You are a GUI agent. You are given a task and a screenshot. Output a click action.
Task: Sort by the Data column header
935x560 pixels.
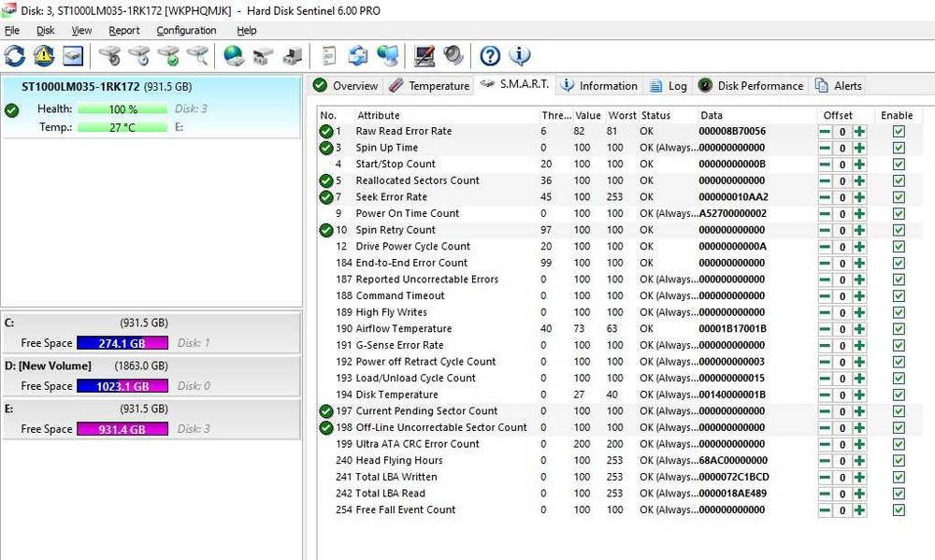pyautogui.click(x=756, y=115)
